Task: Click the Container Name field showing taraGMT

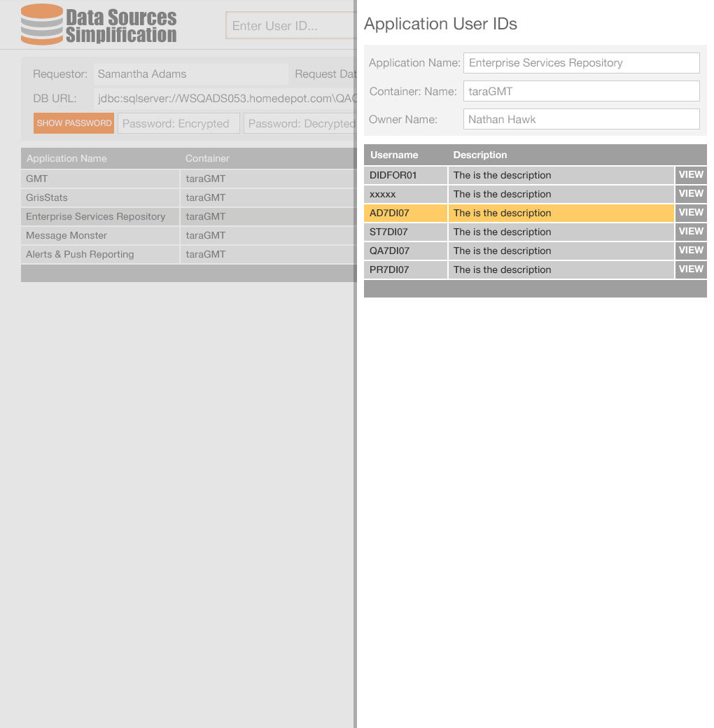Action: click(581, 91)
